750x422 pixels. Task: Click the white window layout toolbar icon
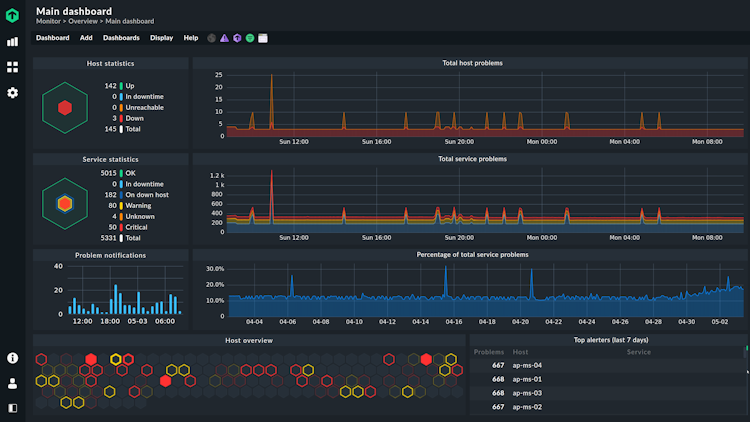(x=263, y=38)
